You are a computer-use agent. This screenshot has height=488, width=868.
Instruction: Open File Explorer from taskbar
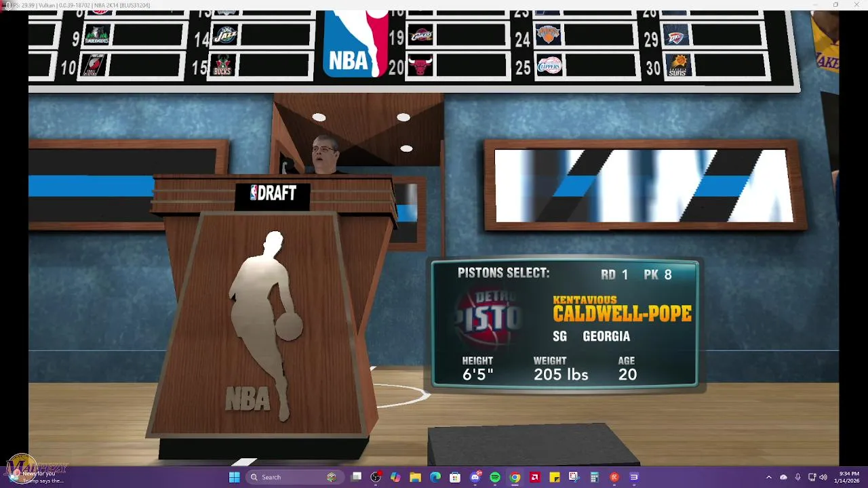(x=415, y=477)
